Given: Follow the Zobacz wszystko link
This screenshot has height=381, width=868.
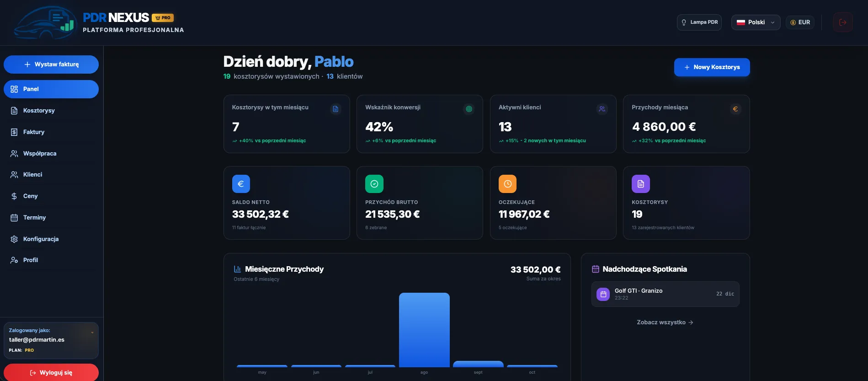Looking at the screenshot, I should click(x=665, y=322).
